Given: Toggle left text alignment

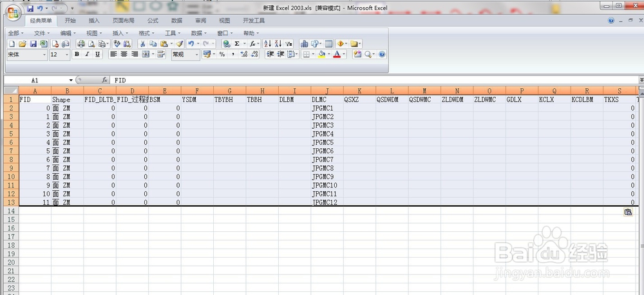Looking at the screenshot, I should point(113,54).
